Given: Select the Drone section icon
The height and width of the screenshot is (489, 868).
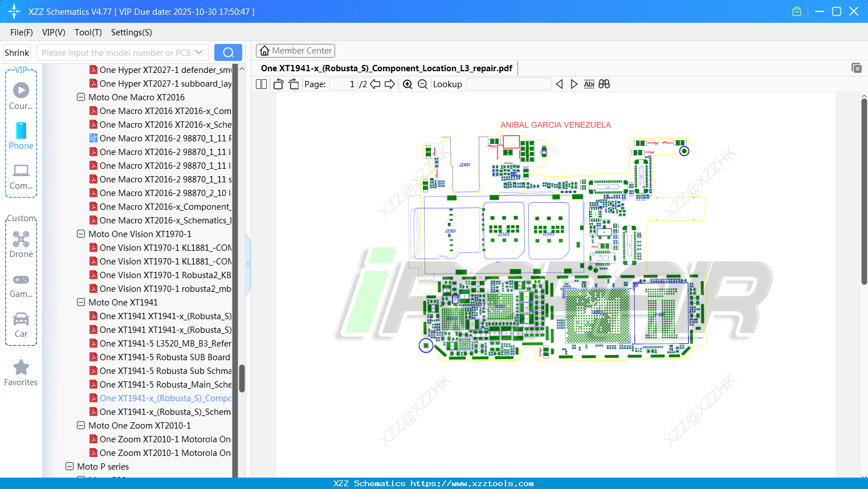Looking at the screenshot, I should (21, 240).
